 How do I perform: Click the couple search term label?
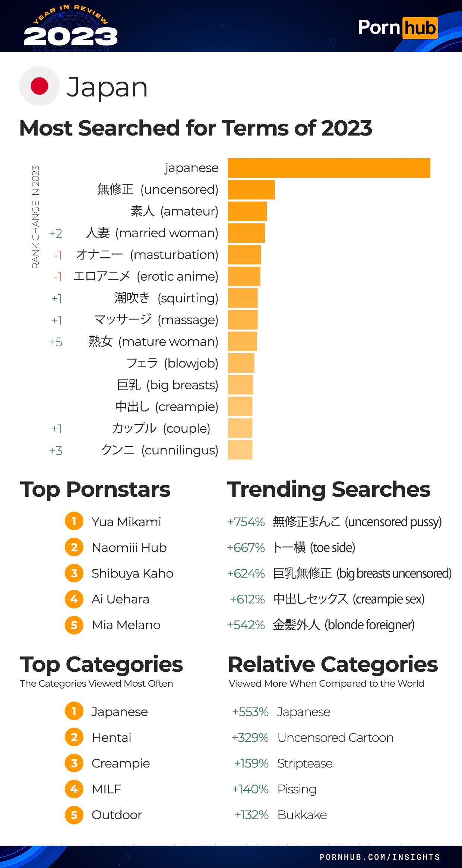click(x=161, y=428)
